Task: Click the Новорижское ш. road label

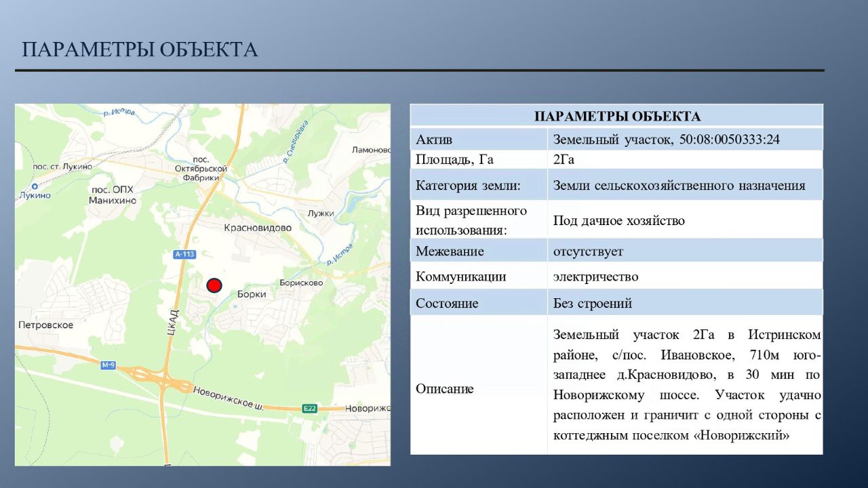Action: click(229, 398)
